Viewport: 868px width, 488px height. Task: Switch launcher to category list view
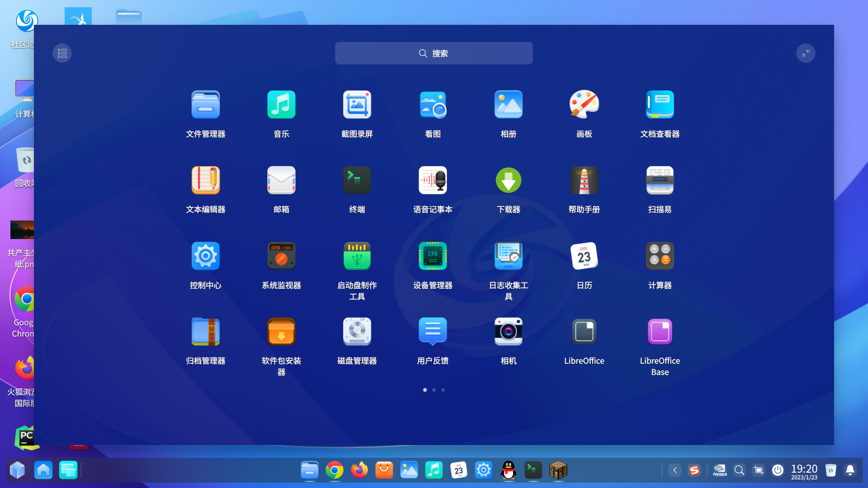click(62, 53)
